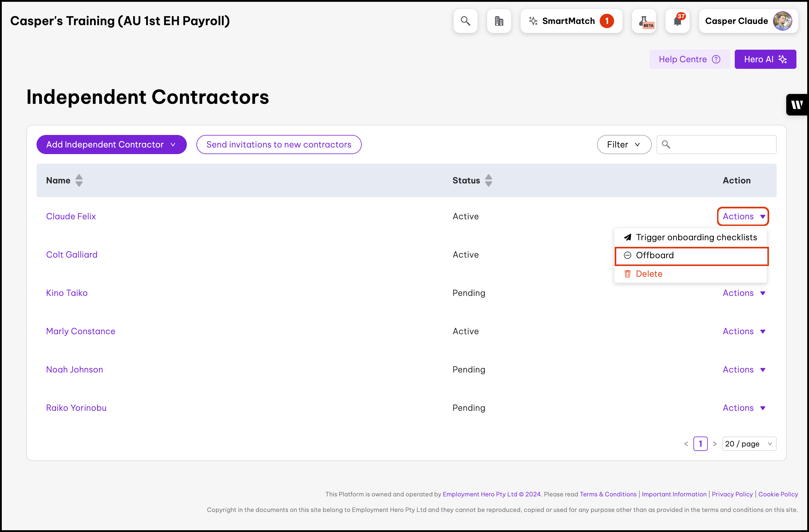The width and height of the screenshot is (809, 532).
Task: Change the 20 / page size selector
Action: [x=749, y=444]
